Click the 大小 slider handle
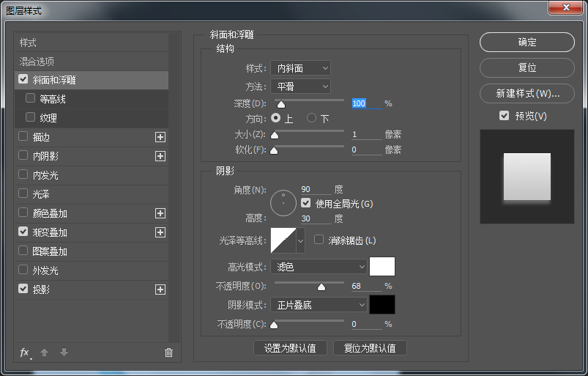Image resolution: width=588 pixels, height=376 pixels. coord(275,135)
